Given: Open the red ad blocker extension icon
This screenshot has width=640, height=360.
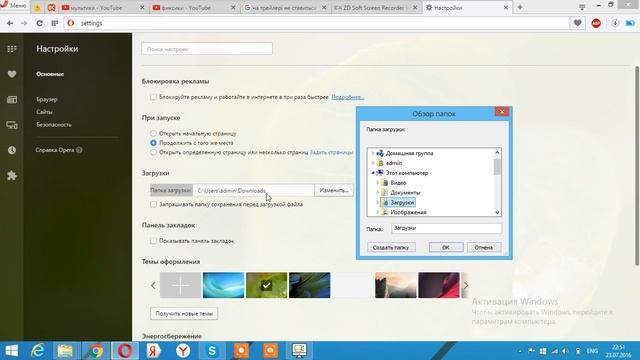Looking at the screenshot, I should [x=596, y=23].
